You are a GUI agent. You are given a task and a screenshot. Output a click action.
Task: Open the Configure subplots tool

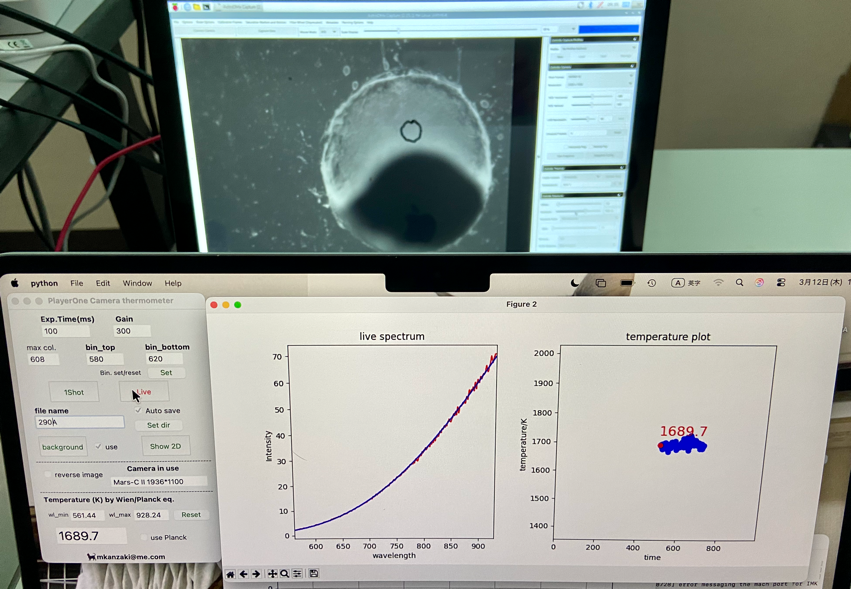coord(298,574)
